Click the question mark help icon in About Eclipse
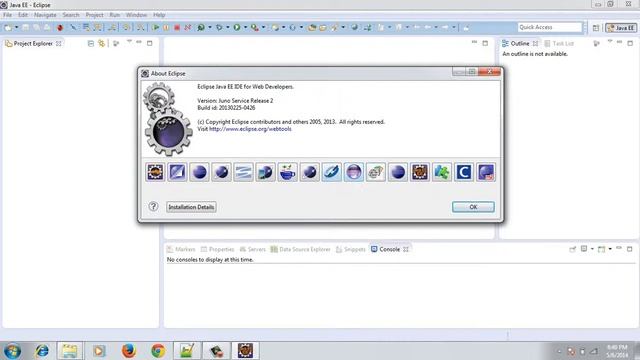640x360 pixels. [153, 207]
